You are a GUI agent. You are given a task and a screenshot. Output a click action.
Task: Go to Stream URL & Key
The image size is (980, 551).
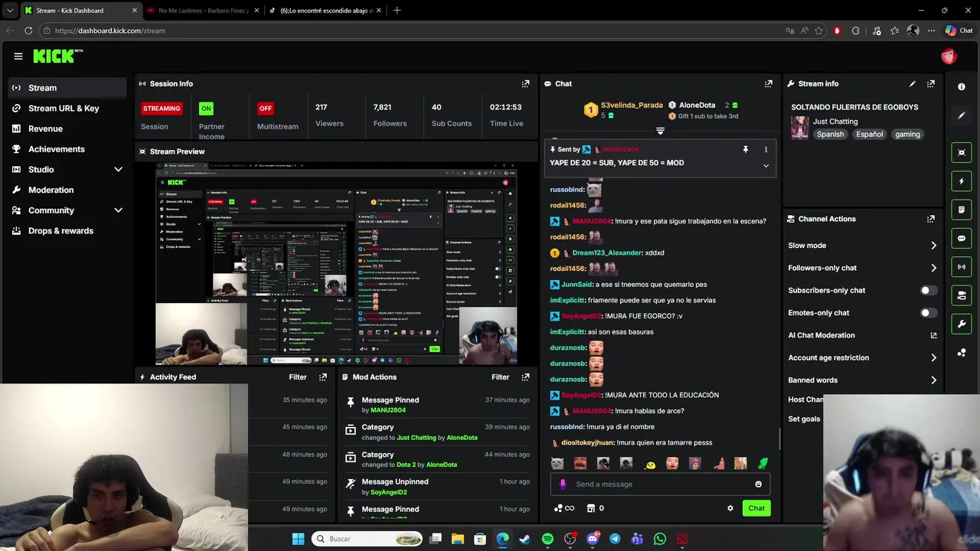(x=67, y=108)
